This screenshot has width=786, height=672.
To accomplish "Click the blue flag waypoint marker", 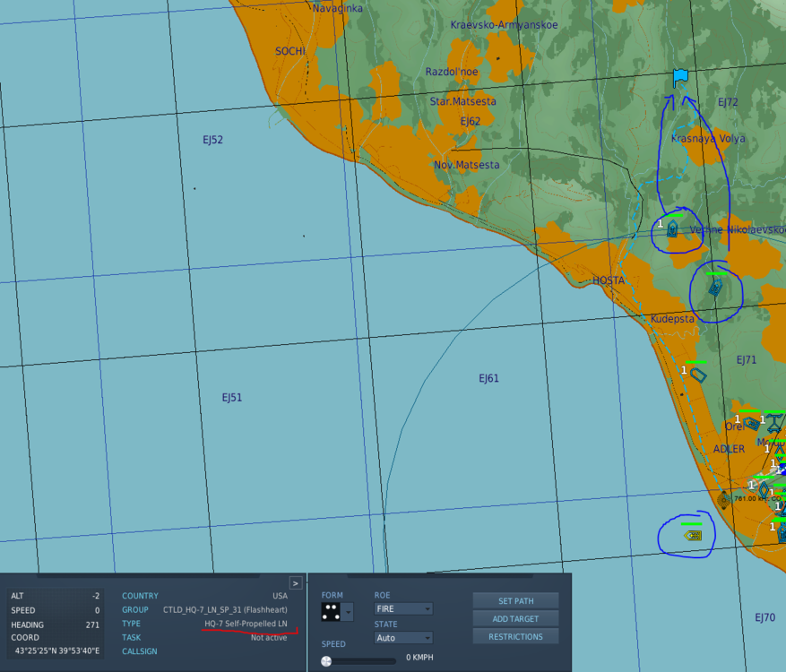I will click(680, 78).
